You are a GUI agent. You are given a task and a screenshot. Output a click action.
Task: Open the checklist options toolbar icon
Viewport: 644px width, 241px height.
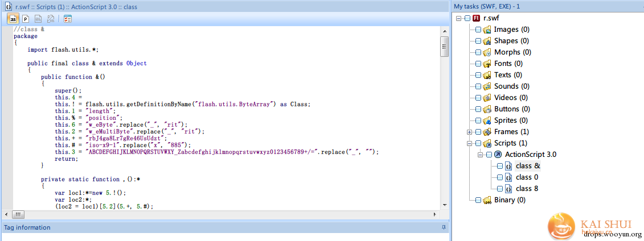click(x=68, y=18)
